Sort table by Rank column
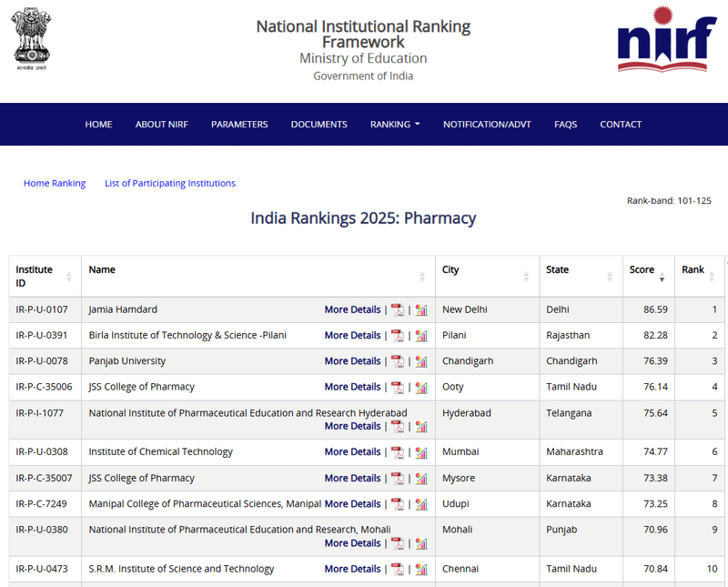The height and width of the screenshot is (587, 728). coord(699,277)
